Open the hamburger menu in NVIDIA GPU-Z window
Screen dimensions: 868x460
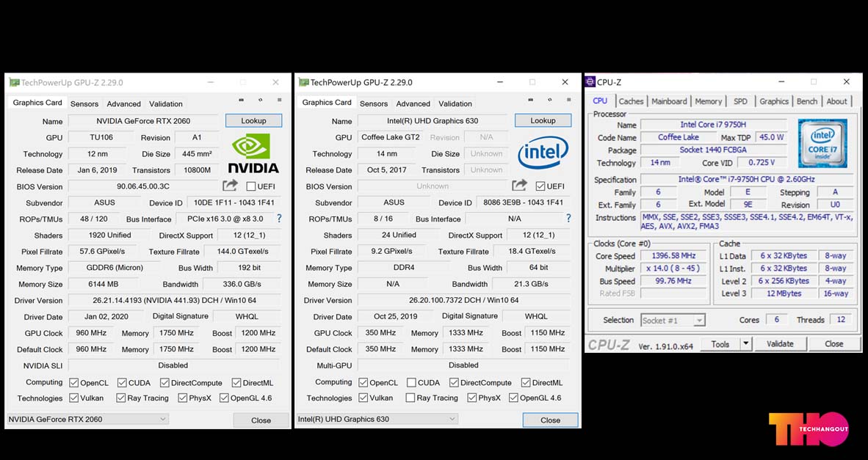tap(279, 100)
